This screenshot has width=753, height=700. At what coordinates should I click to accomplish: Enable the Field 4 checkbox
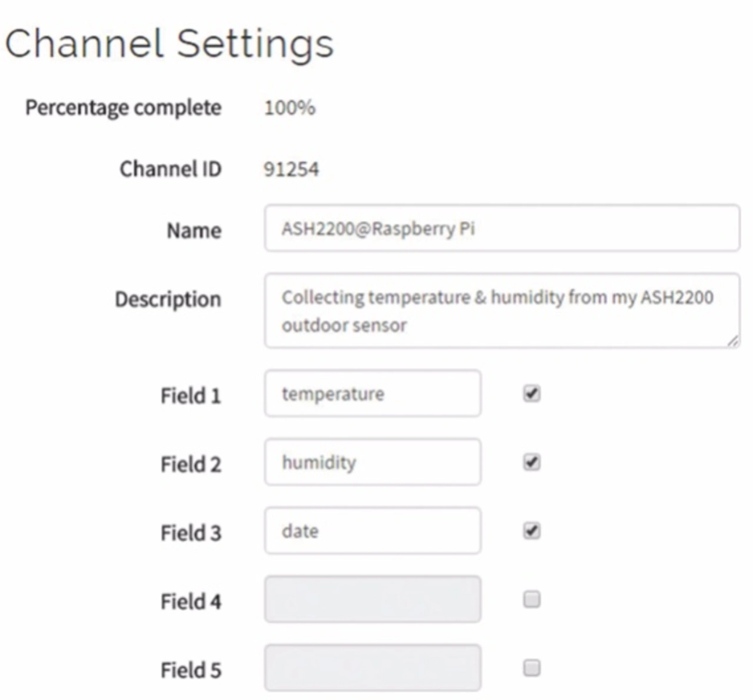pyautogui.click(x=532, y=599)
